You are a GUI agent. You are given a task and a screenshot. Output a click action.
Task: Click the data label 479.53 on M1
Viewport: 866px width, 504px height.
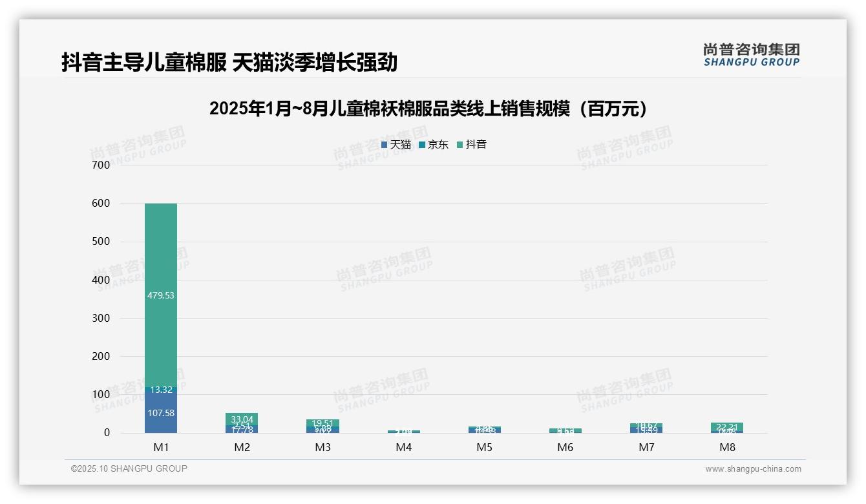point(161,297)
